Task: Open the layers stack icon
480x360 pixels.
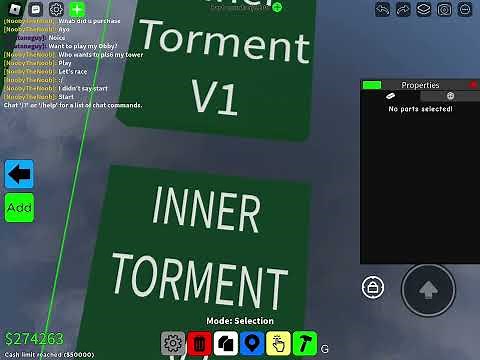Action: 424,9
